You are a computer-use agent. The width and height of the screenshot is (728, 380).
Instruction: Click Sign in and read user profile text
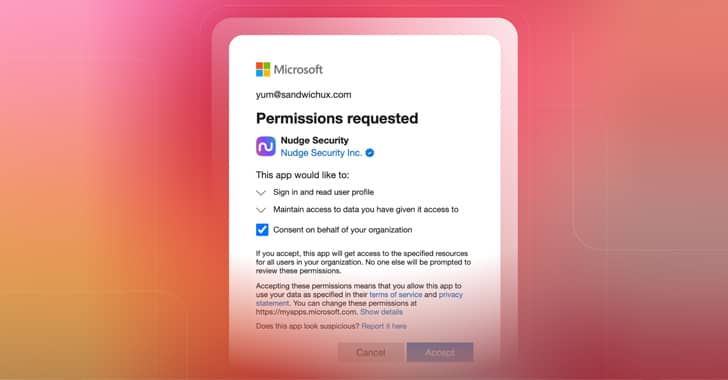click(324, 192)
